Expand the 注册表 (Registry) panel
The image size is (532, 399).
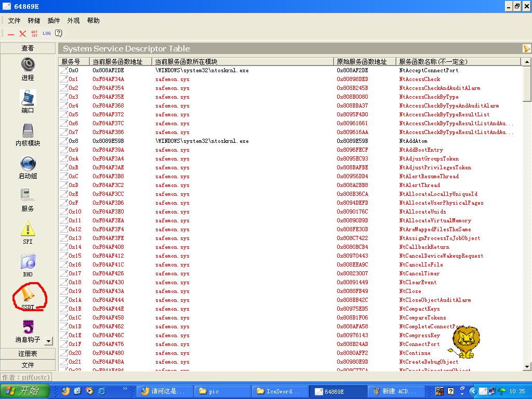click(x=28, y=353)
